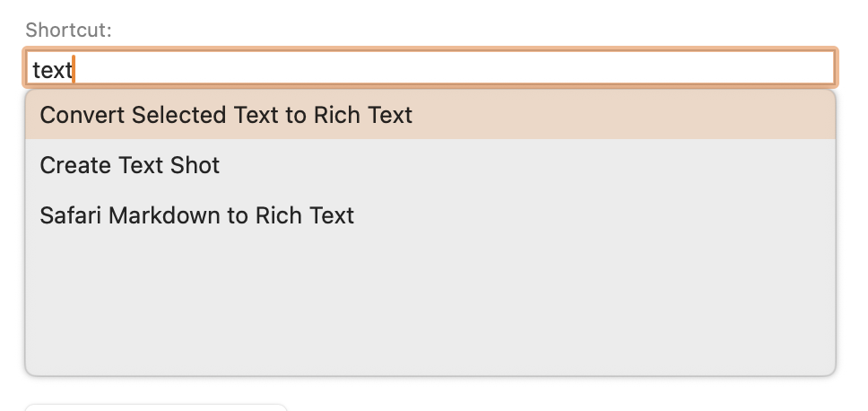This screenshot has height=411, width=868.
Task: Click the Shortcut text input field
Action: pos(430,69)
